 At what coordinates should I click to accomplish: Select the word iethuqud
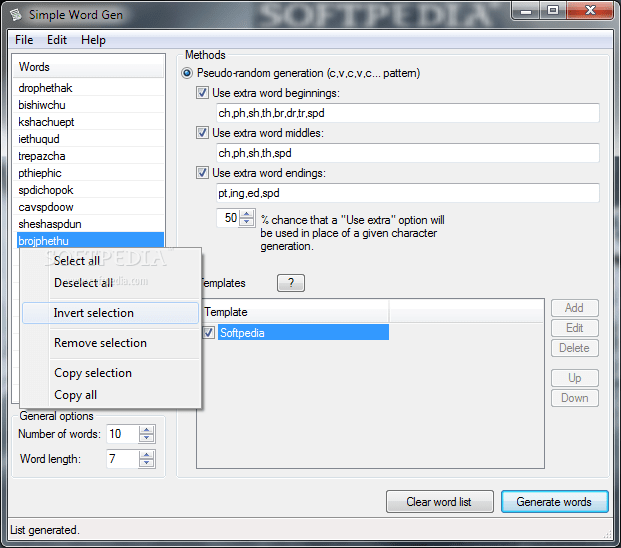90,139
